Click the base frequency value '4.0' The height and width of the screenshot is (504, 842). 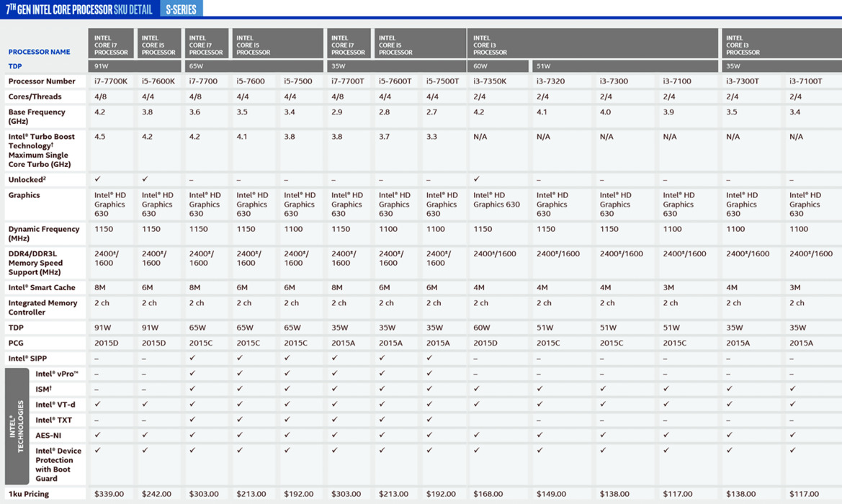(605, 112)
